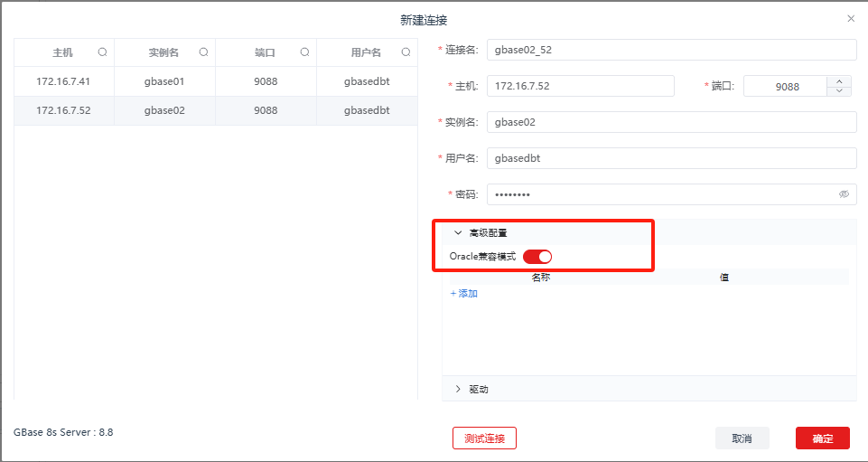Select the 172.16.7.41 gbase01 row
This screenshot has height=462, width=868.
(215, 81)
